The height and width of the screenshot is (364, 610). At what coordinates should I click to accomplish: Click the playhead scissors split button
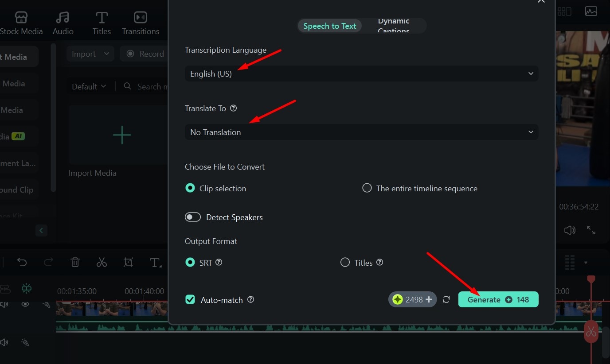(x=591, y=332)
